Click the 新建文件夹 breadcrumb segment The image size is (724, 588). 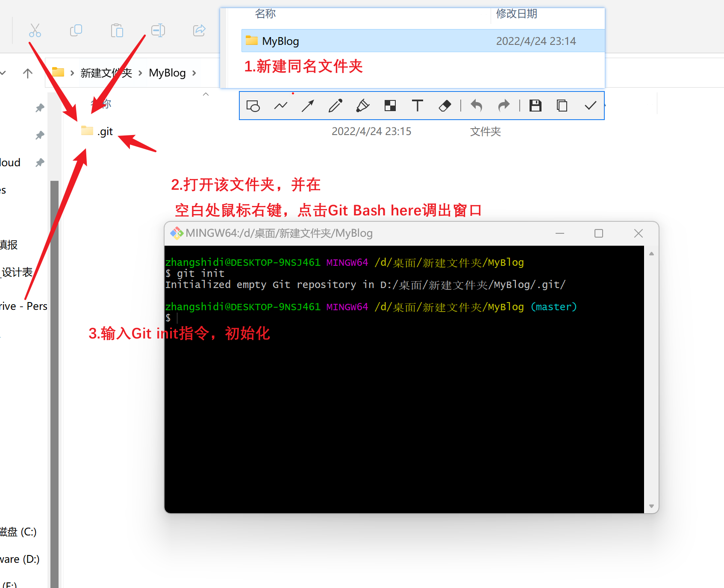click(106, 73)
